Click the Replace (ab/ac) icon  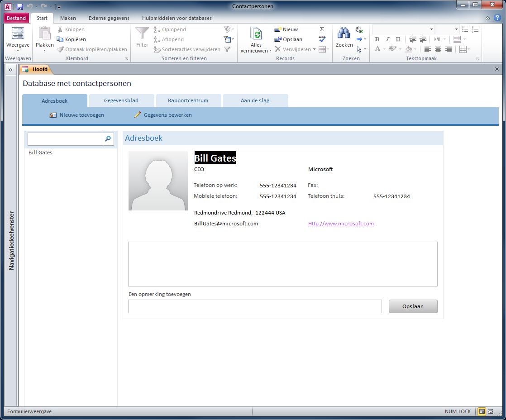click(x=359, y=30)
